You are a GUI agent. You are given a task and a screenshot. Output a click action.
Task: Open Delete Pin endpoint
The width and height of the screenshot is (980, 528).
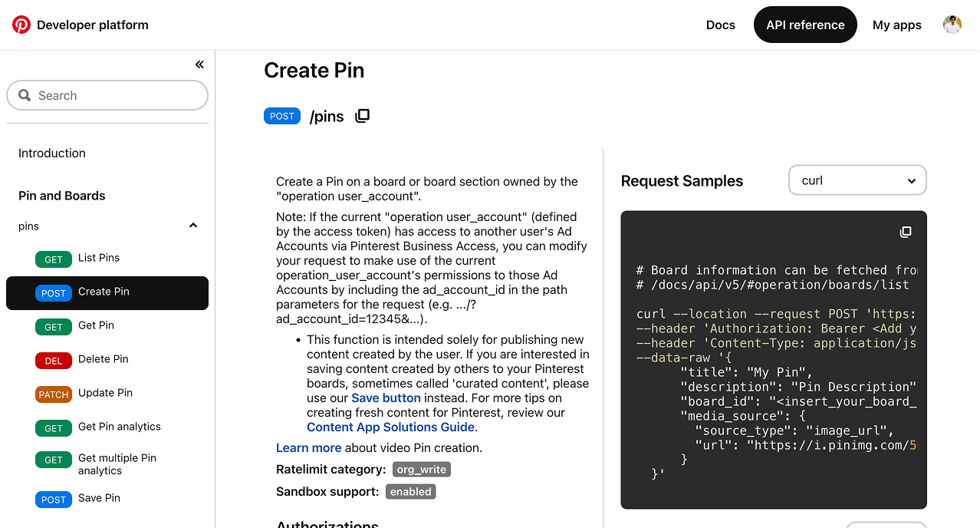point(104,359)
